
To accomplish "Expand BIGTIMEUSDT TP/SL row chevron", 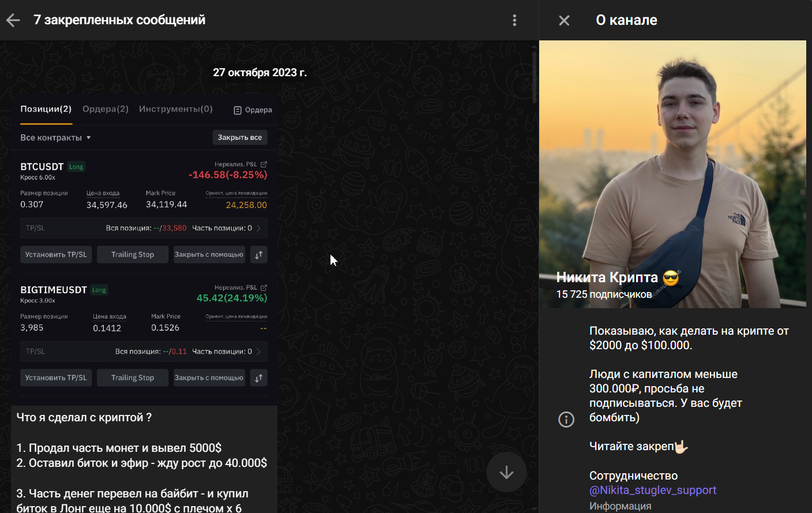I will coord(259,351).
